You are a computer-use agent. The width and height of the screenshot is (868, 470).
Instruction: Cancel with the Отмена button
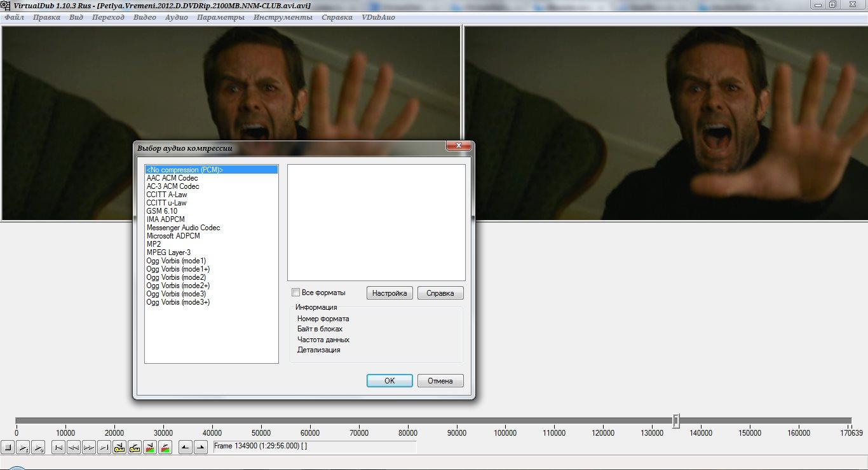(x=440, y=381)
